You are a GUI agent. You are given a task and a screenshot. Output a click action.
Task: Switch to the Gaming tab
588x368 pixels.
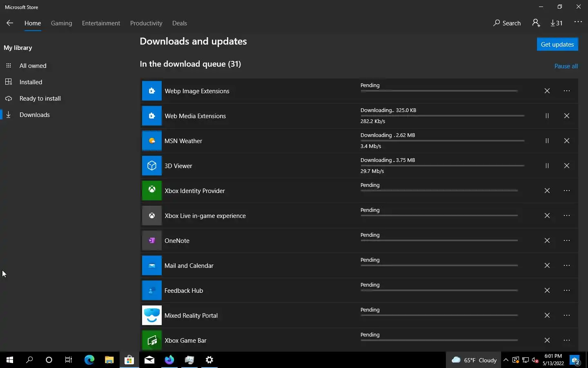tap(62, 23)
